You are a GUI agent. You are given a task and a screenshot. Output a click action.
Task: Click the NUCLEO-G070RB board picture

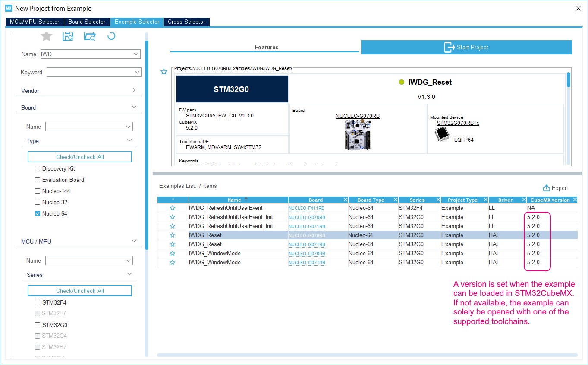[357, 135]
